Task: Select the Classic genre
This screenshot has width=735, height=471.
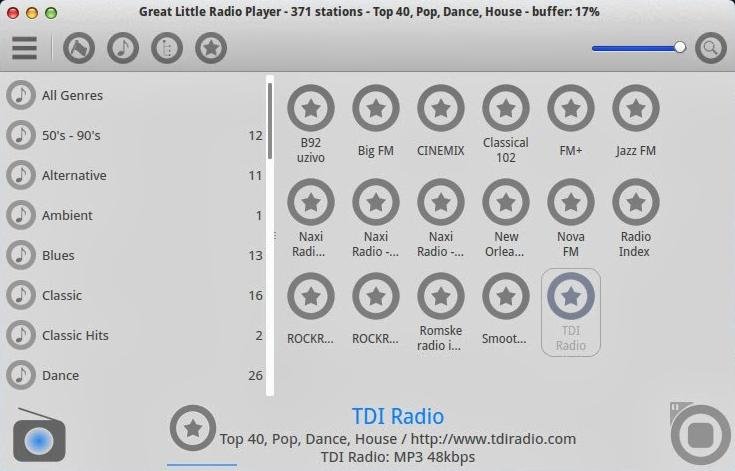Action: click(x=134, y=295)
